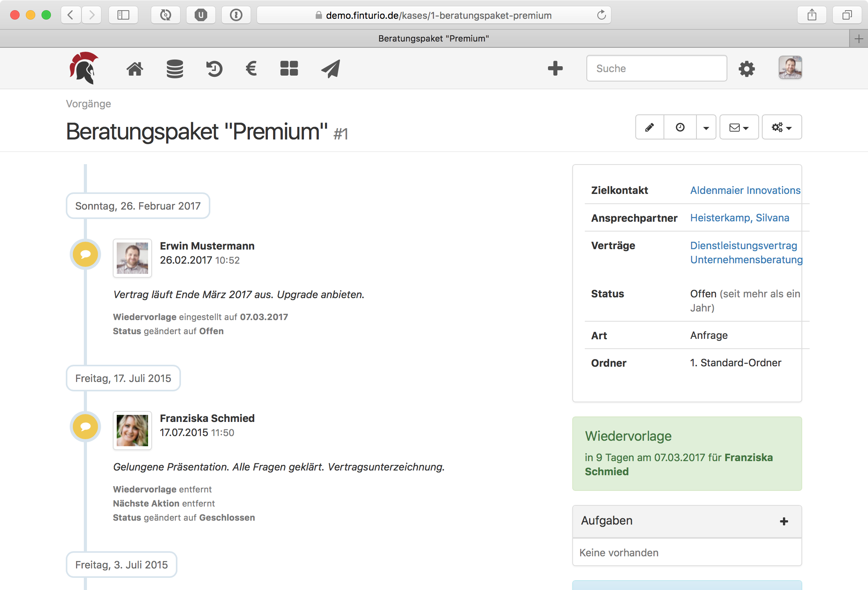The height and width of the screenshot is (590, 868).
Task: Open the paper plane send icon
Action: (x=331, y=69)
